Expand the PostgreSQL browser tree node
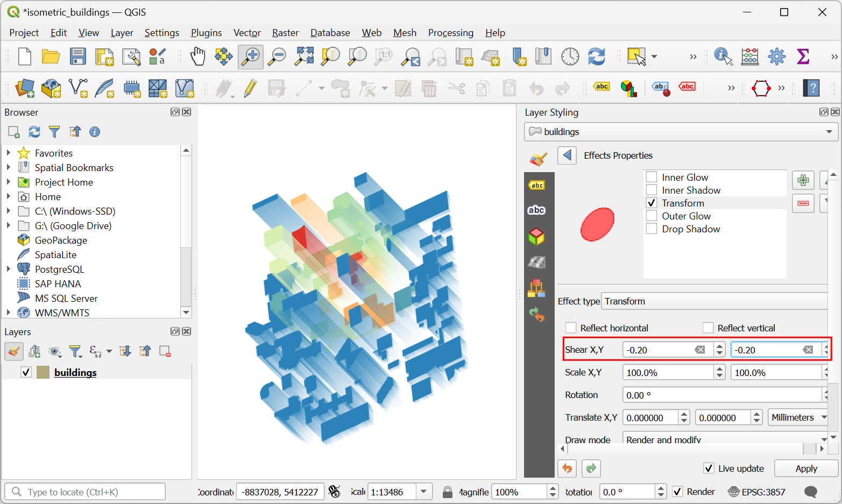Viewport: 842px width, 504px height. (x=9, y=269)
